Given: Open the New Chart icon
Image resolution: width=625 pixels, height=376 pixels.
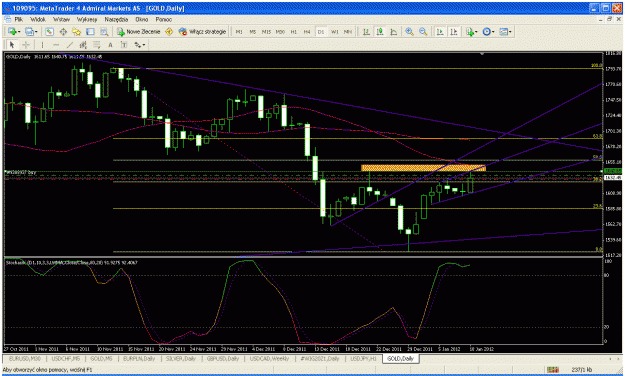Looking at the screenshot, I should pos(12,31).
